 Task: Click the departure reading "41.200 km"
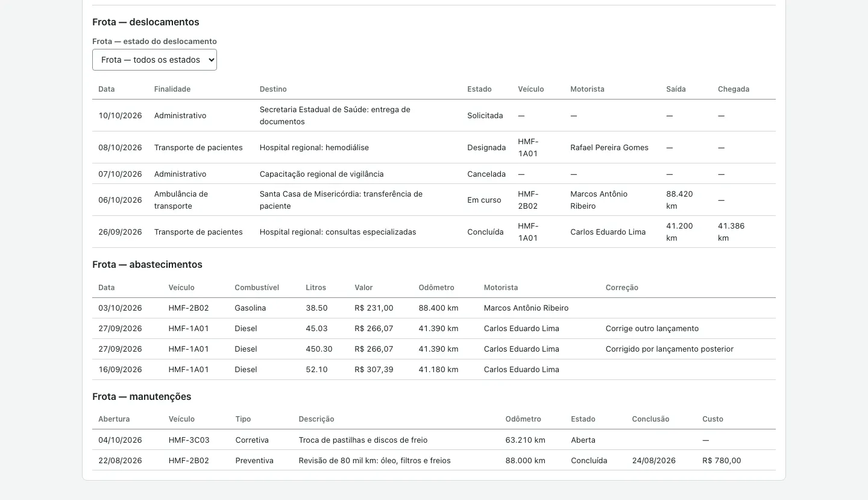(679, 232)
